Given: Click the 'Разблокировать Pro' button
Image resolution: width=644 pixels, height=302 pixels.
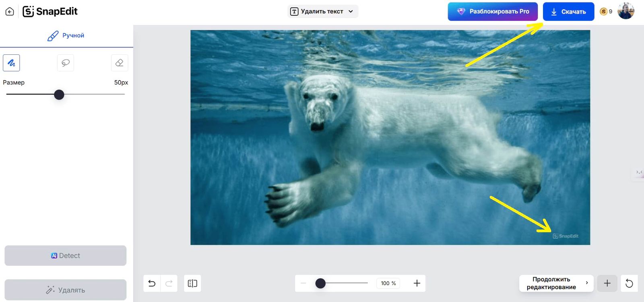Looking at the screenshot, I should click(493, 11).
